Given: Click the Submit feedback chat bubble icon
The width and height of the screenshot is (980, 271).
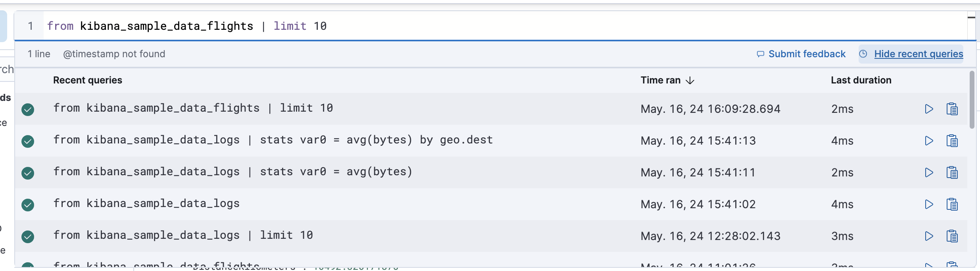Looking at the screenshot, I should point(761,54).
